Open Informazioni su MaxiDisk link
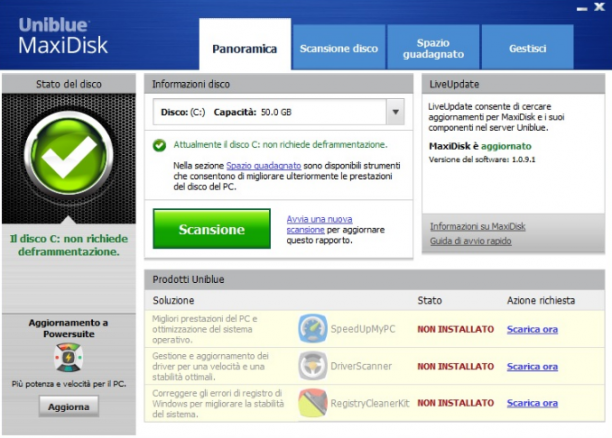Screen dimensions: 612x438 (477, 226)
